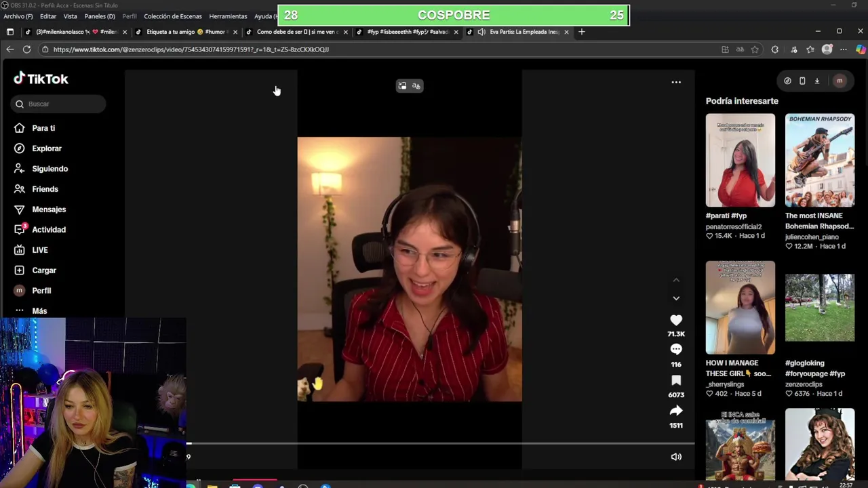Seek on the video progress bar
Viewport: 868px width, 488px height.
click(441, 443)
